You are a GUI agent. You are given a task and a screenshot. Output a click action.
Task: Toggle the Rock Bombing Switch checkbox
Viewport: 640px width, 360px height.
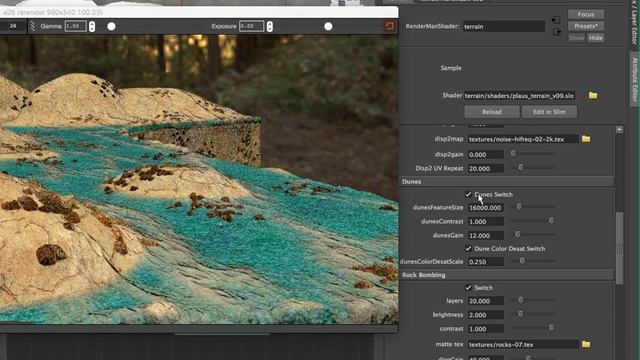pos(468,287)
